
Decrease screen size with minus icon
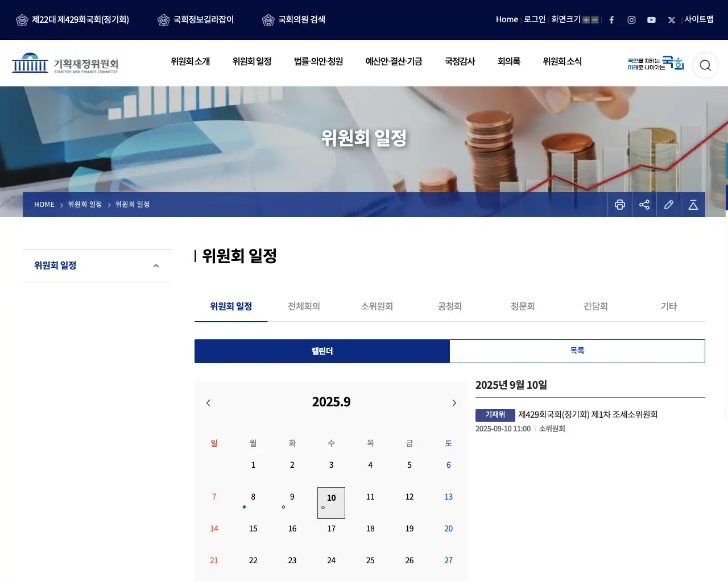pyautogui.click(x=595, y=20)
